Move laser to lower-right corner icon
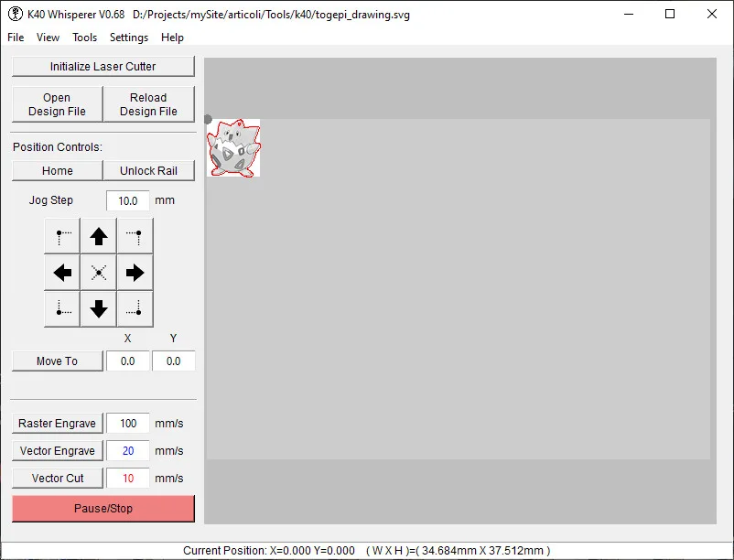The width and height of the screenshot is (734, 560). coord(135,309)
